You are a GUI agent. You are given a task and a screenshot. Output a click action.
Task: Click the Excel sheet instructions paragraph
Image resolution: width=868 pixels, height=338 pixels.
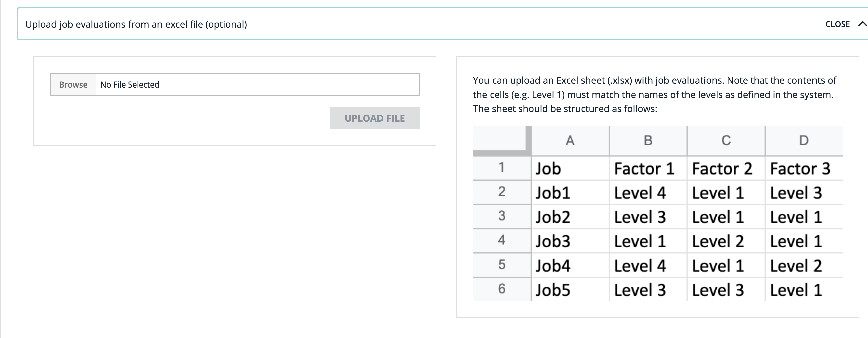point(654,95)
